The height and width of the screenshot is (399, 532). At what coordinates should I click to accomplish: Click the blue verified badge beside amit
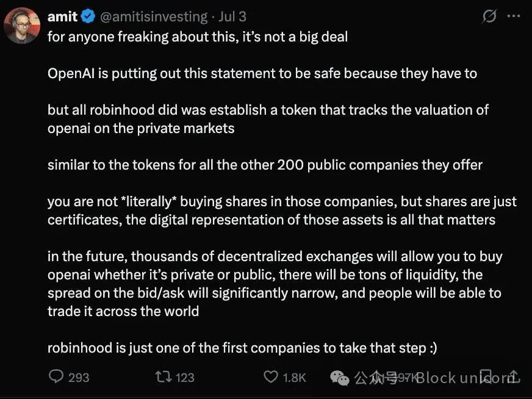(89, 16)
